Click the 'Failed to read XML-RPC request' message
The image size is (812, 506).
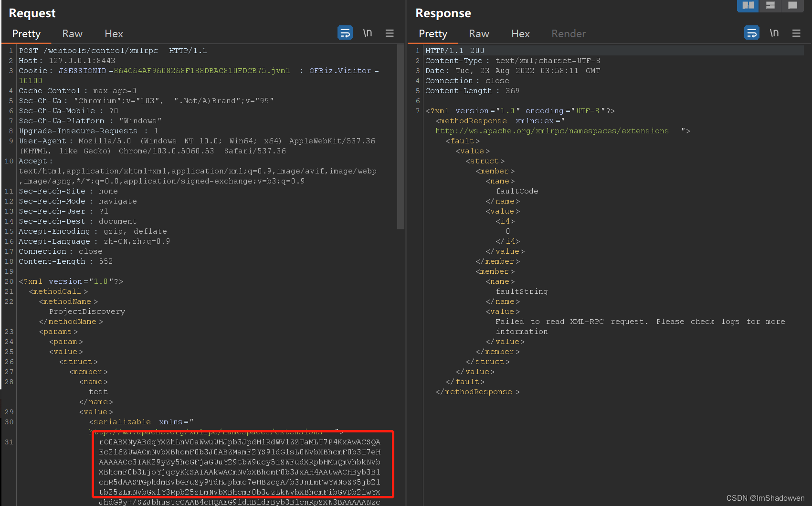coord(640,326)
